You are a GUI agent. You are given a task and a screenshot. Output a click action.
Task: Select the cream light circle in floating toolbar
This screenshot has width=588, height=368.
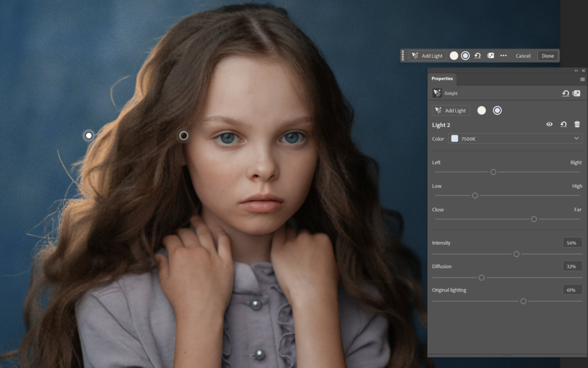tap(454, 56)
